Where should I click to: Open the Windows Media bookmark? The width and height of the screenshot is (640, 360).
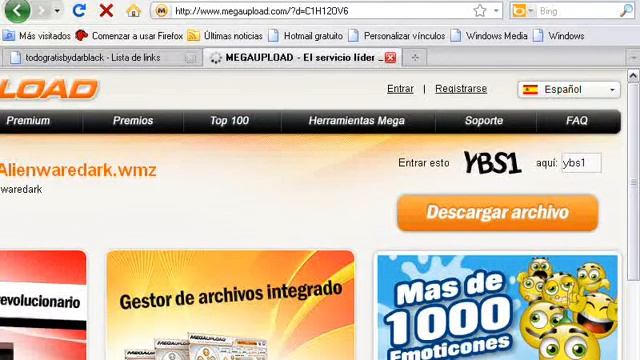[x=489, y=36]
